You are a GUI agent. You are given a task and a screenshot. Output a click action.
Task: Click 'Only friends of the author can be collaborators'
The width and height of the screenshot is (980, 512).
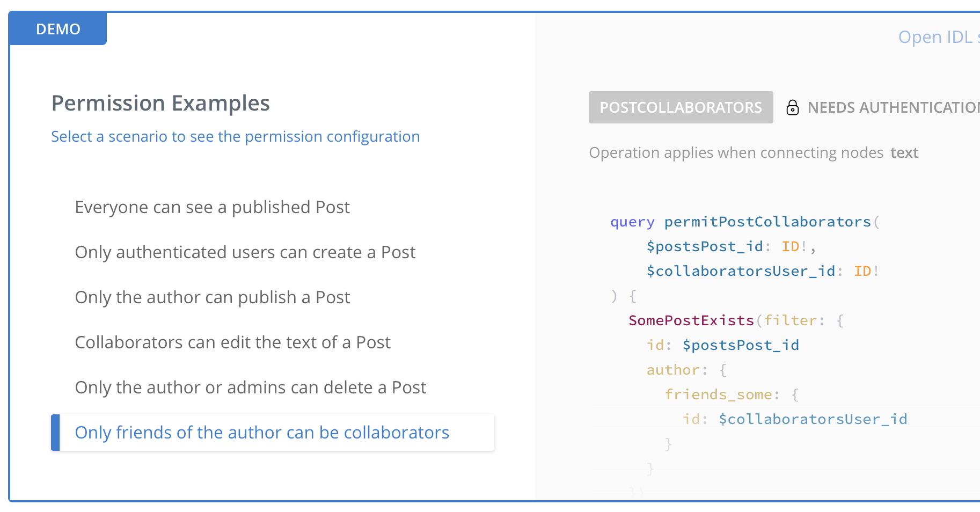(x=262, y=433)
